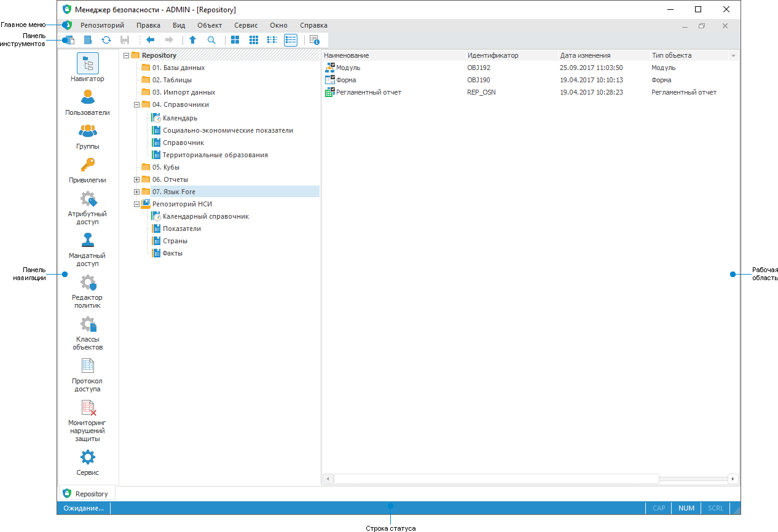Collapse the Repository root node

(x=127, y=55)
